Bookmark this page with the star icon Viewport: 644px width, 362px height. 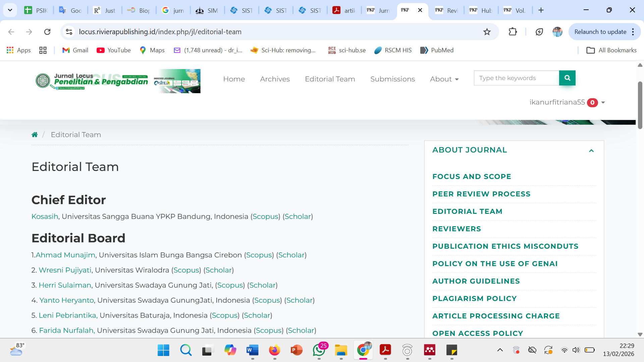[487, 32]
